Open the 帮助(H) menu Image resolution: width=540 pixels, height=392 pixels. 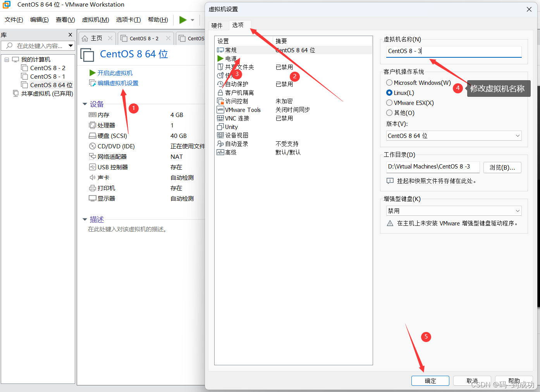pyautogui.click(x=158, y=20)
